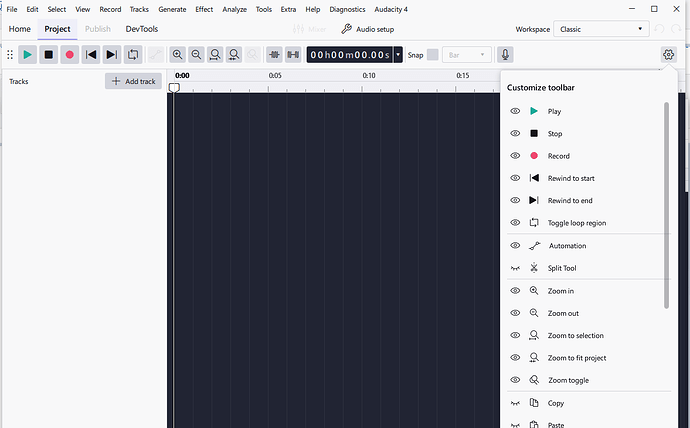Toggle the loop region toolbar button
The width and height of the screenshot is (690, 428).
[x=133, y=55]
